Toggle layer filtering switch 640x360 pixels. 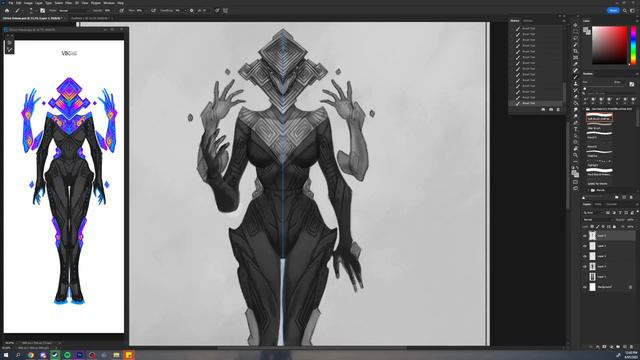pos(638,212)
